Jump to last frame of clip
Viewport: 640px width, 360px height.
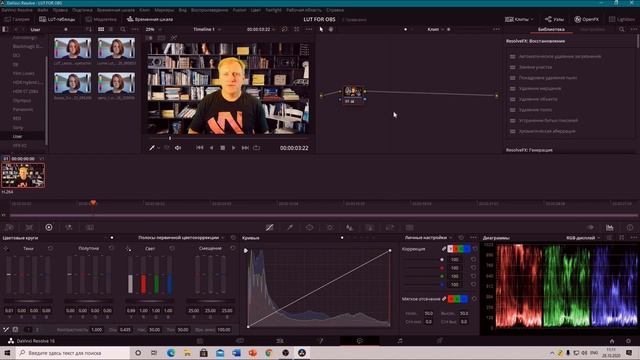tap(245, 148)
